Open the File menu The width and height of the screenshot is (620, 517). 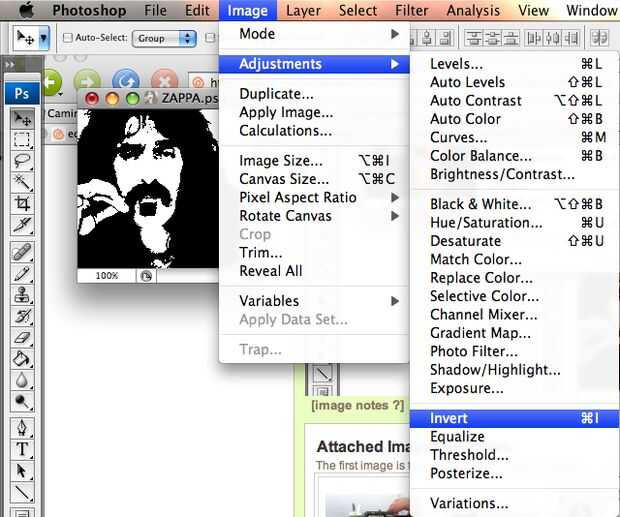(x=155, y=10)
